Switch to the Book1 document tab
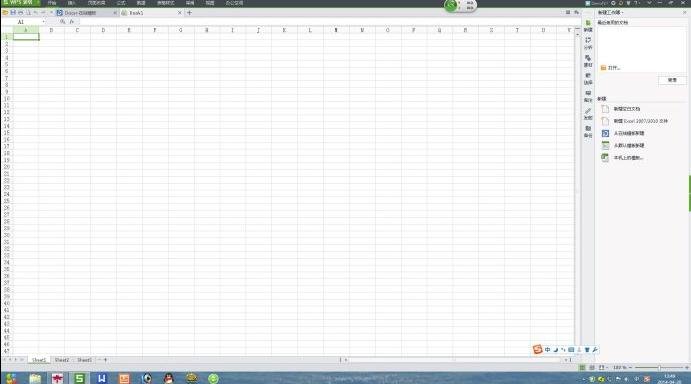The width and height of the screenshot is (691, 384). pyautogui.click(x=151, y=13)
